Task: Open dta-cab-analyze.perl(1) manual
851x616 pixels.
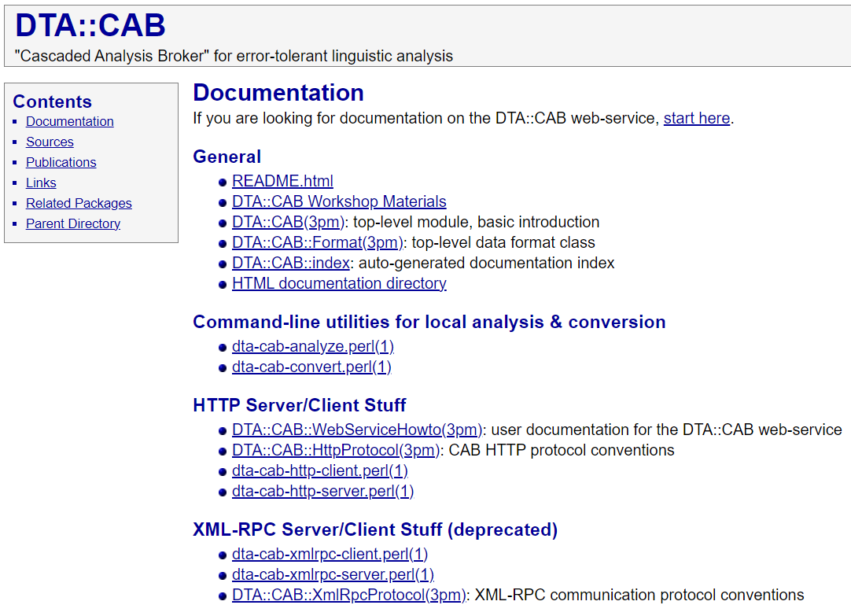Action: click(x=312, y=346)
